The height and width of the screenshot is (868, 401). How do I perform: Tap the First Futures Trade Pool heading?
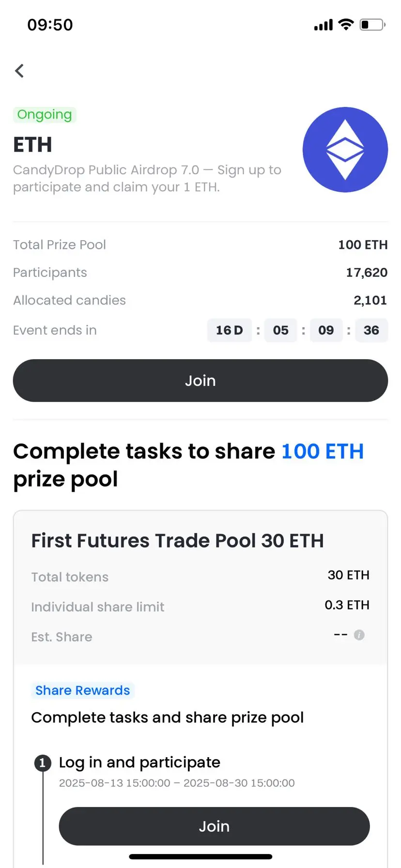pos(177,541)
